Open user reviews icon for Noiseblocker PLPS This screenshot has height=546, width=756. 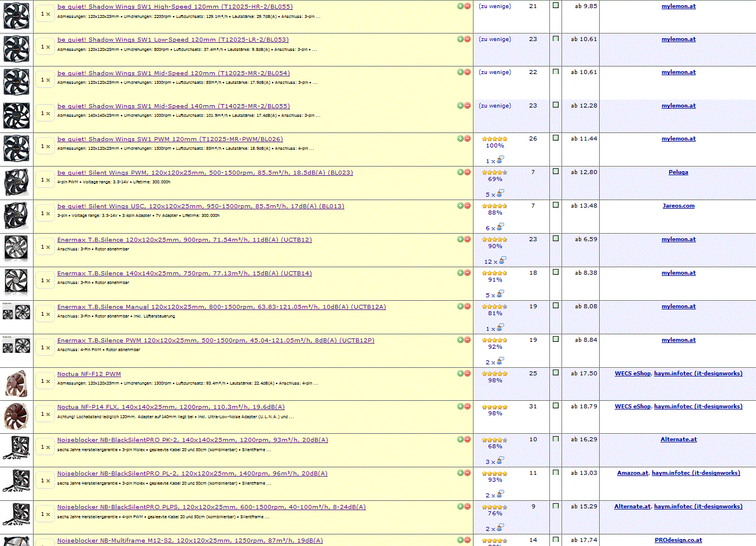[x=500, y=527]
